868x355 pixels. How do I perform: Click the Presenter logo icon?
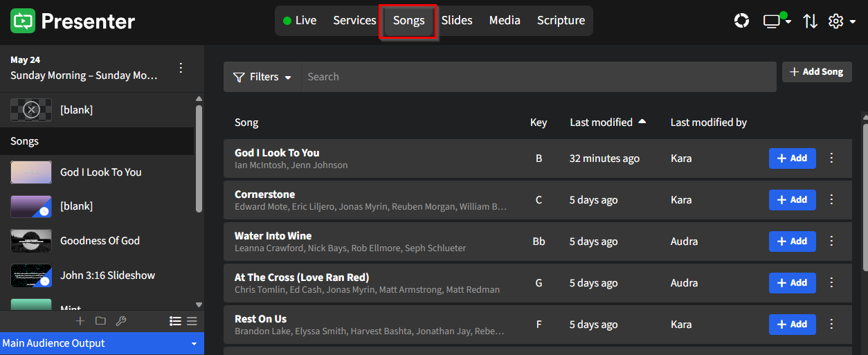[22, 21]
